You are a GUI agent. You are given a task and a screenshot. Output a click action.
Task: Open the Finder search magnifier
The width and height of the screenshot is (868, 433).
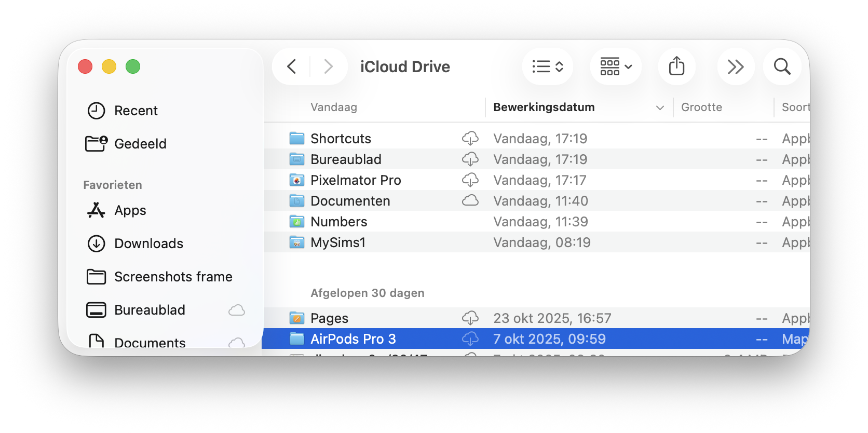(782, 66)
